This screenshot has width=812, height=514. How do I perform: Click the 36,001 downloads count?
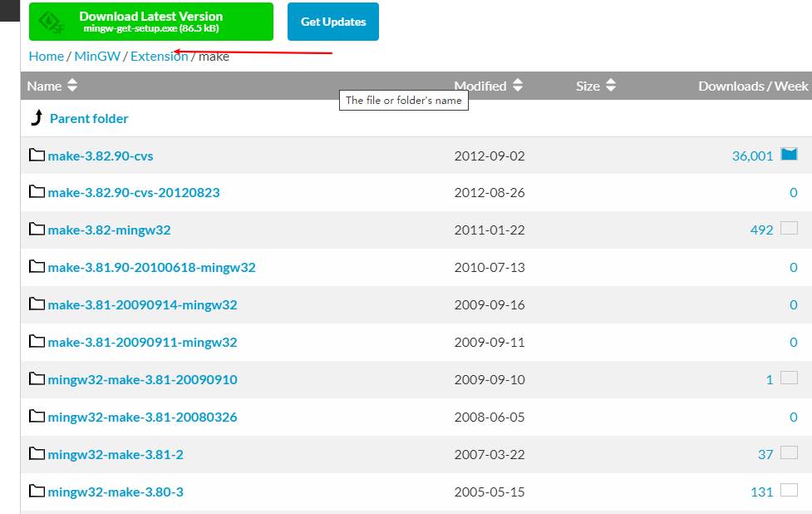pos(752,156)
